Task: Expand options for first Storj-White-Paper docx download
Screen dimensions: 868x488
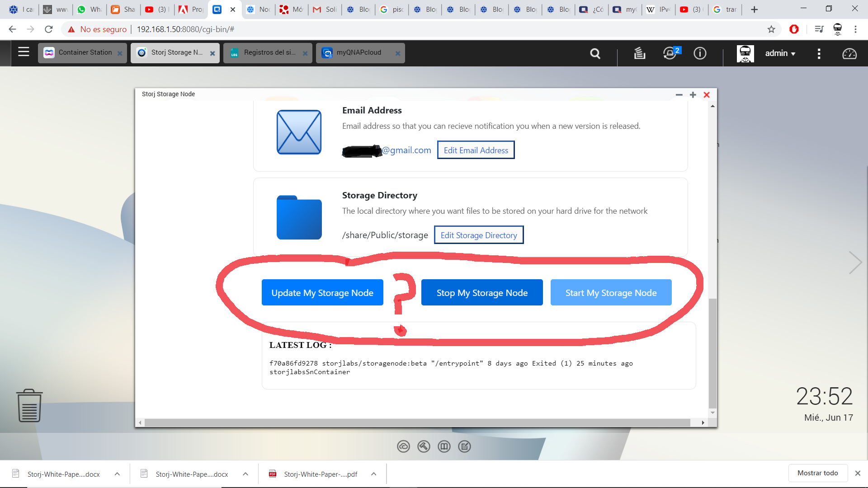Action: (x=117, y=474)
